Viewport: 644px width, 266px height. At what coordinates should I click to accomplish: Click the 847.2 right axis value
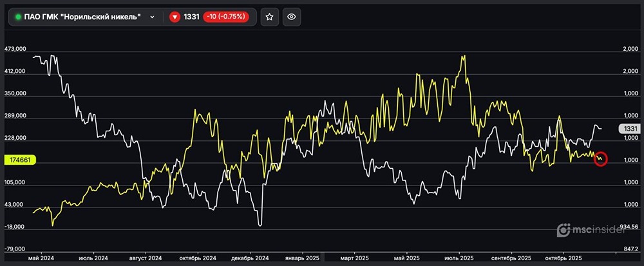630,249
